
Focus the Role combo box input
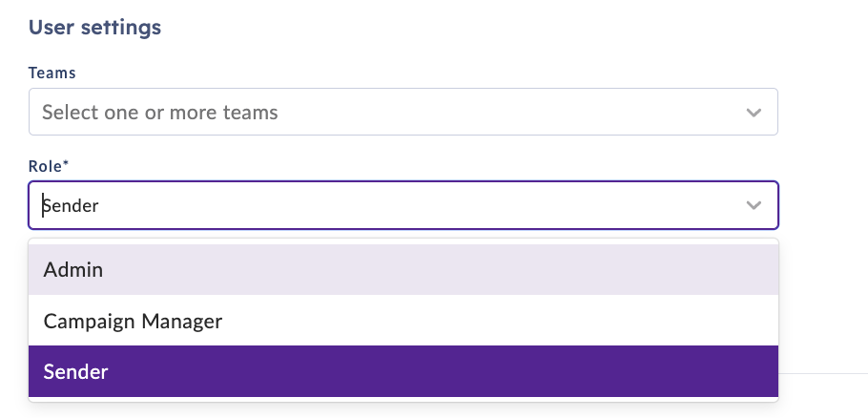tap(403, 205)
